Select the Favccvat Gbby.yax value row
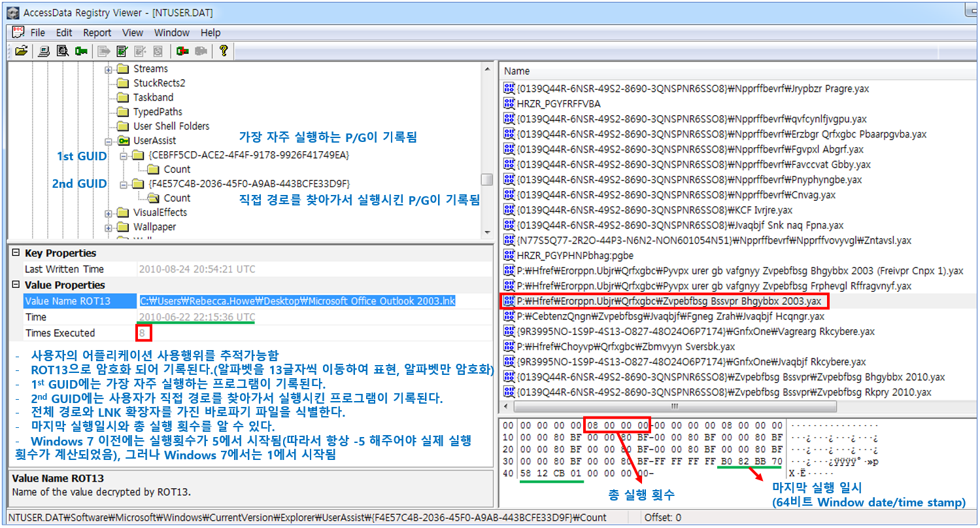This screenshot has width=980, height=528. 694,164
